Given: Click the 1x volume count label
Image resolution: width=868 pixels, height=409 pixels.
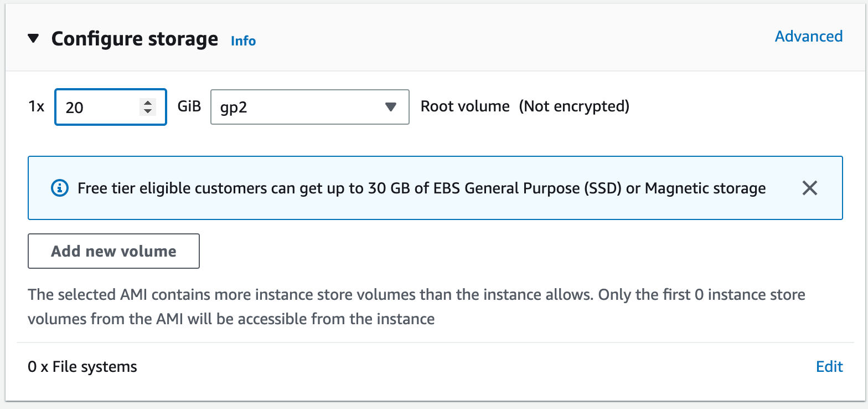Looking at the screenshot, I should (36, 106).
